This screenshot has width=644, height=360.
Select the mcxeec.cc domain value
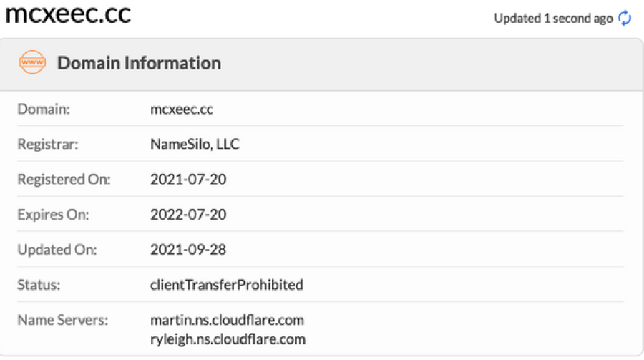click(x=182, y=109)
